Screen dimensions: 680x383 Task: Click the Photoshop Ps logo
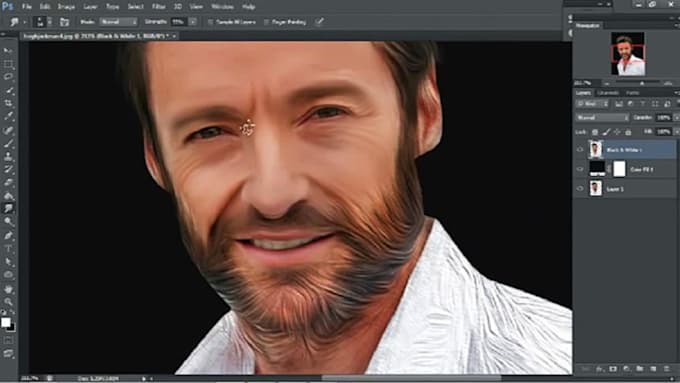(7, 6)
